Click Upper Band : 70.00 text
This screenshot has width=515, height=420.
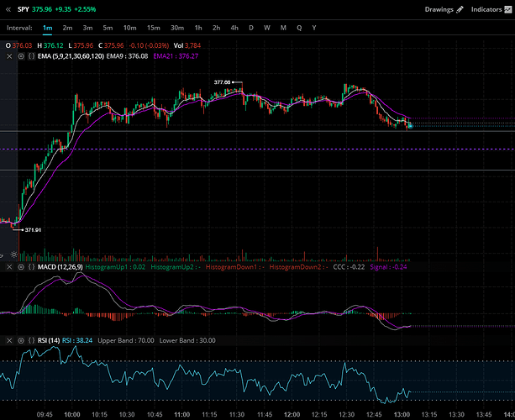pyautogui.click(x=126, y=340)
